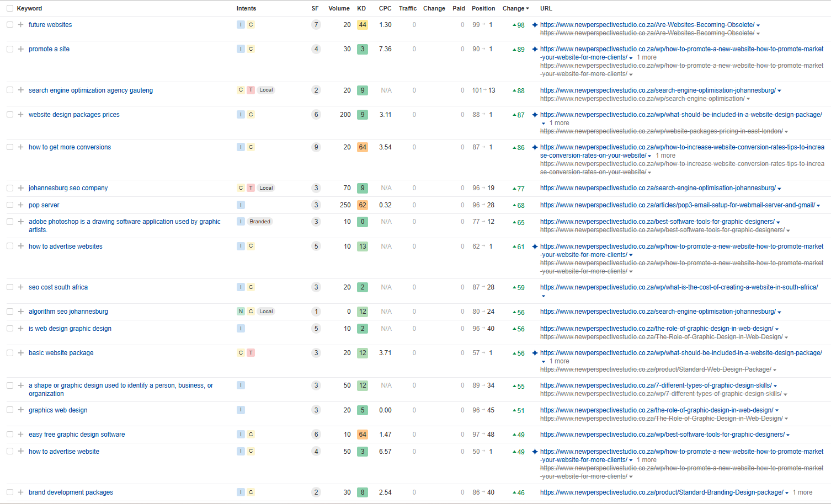Click the plus icon beside 'johannesburg seo company'

pyautogui.click(x=20, y=188)
